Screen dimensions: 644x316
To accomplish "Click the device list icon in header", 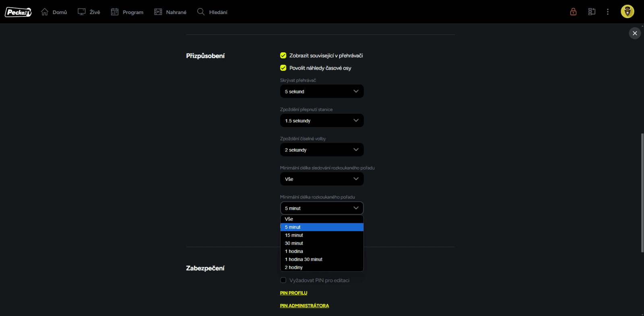I will [592, 12].
